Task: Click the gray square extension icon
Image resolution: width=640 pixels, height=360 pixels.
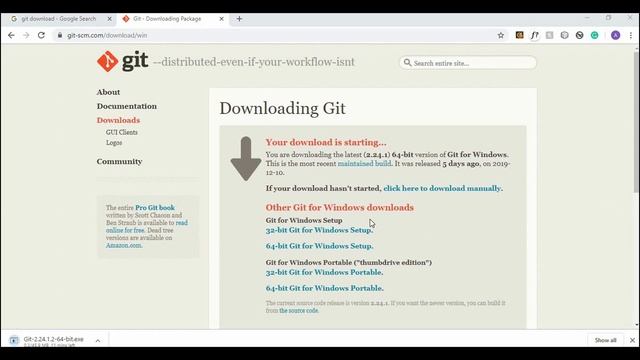Action: pos(549,36)
